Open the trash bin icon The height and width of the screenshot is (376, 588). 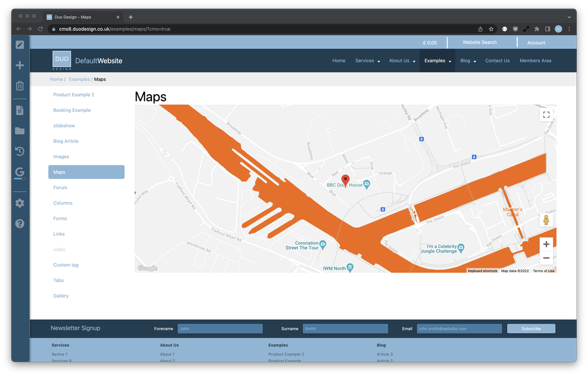(20, 85)
